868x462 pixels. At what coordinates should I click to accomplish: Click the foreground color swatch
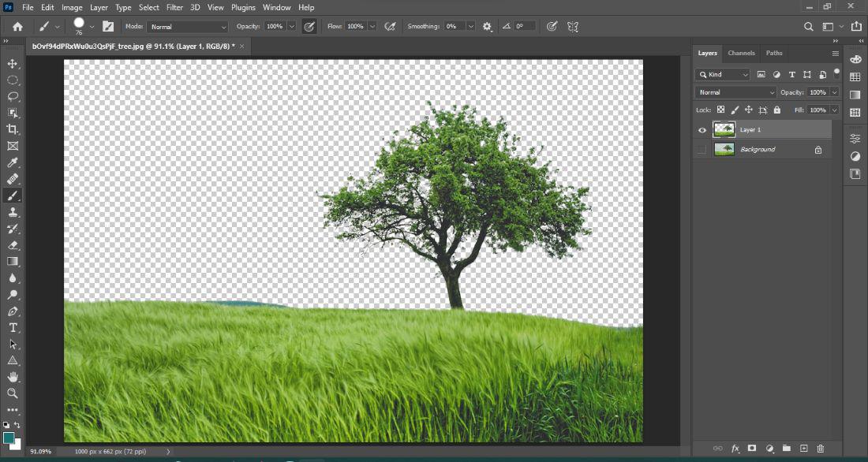click(9, 437)
